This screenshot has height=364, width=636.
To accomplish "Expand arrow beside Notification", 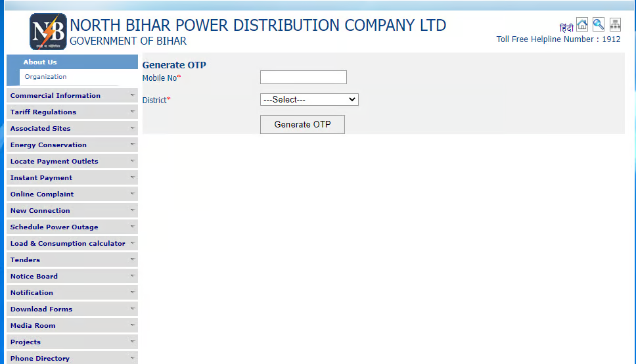I will point(132,292).
